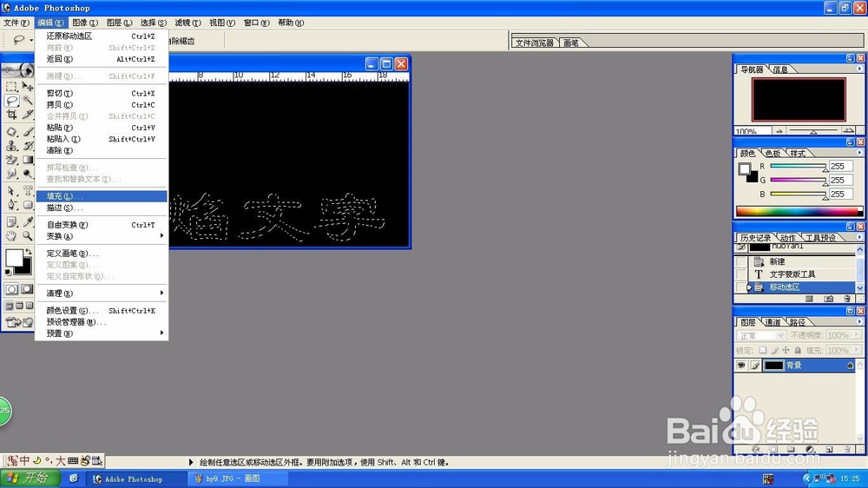Switch to 通道 channels tab

[x=773, y=322]
